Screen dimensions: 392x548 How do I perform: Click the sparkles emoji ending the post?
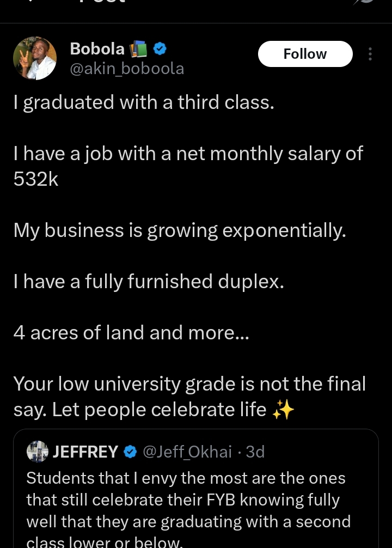(283, 410)
